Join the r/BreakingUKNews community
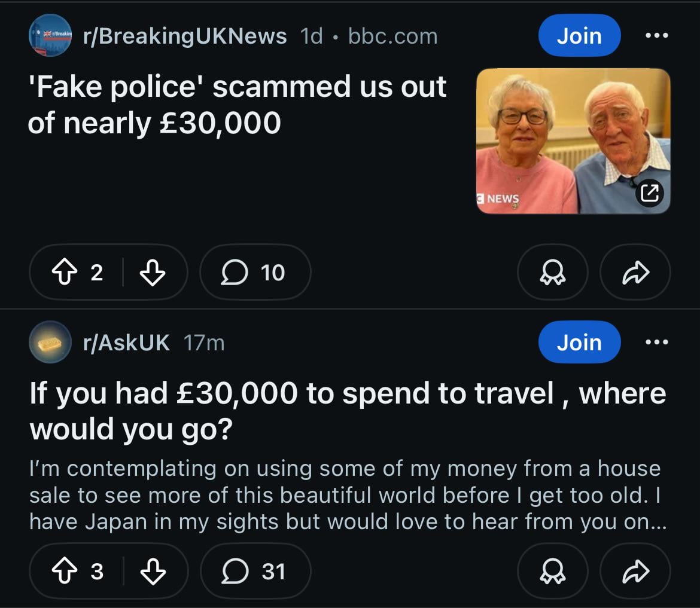The image size is (700, 608). [x=579, y=36]
